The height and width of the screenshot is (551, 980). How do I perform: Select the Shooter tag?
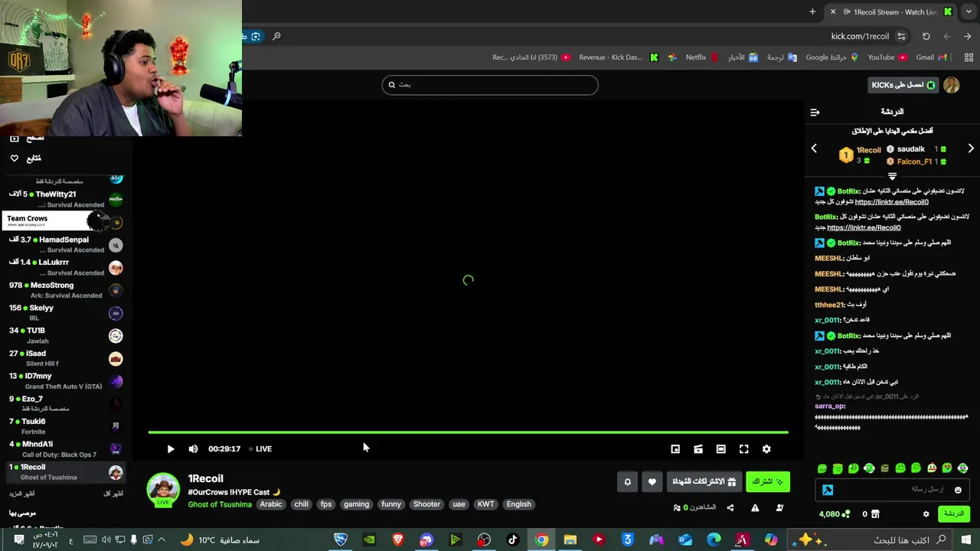point(426,504)
